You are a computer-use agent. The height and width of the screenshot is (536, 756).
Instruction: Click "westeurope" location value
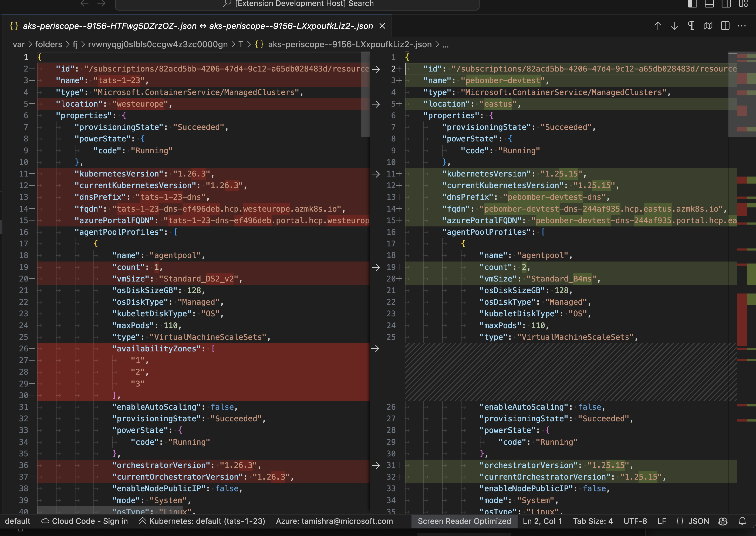140,104
